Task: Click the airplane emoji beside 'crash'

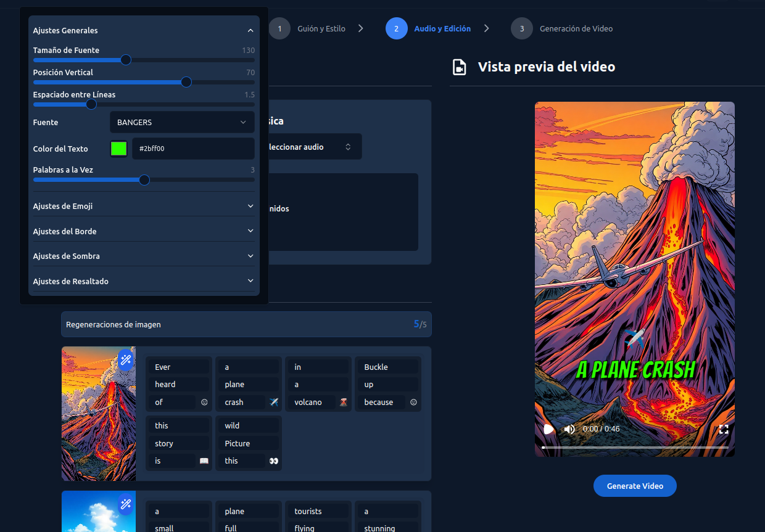Action: (274, 403)
